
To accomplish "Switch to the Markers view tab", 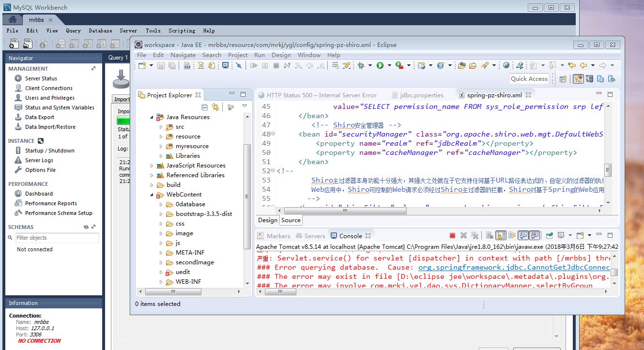I will click(x=274, y=236).
